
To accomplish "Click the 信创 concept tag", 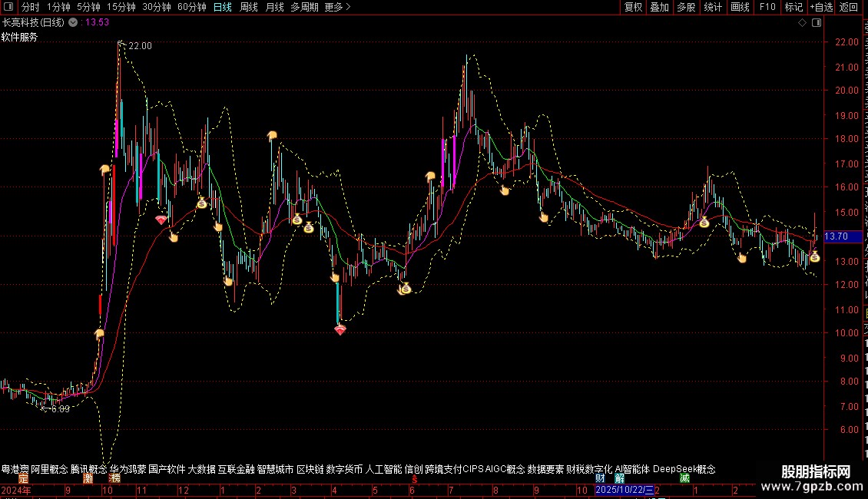I will pos(413,469).
